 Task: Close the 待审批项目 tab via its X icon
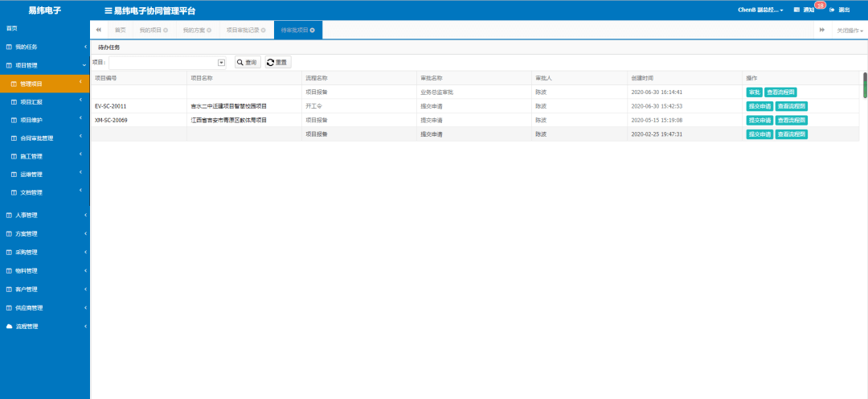312,30
